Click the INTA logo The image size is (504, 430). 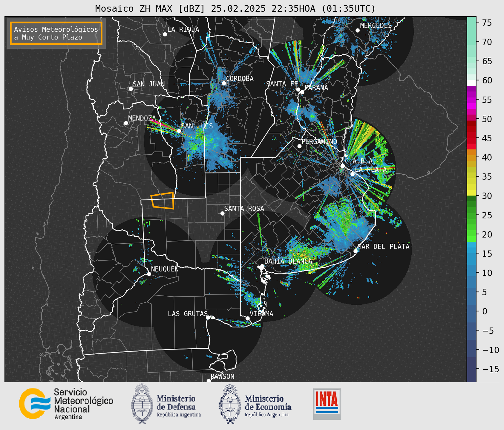point(327,404)
